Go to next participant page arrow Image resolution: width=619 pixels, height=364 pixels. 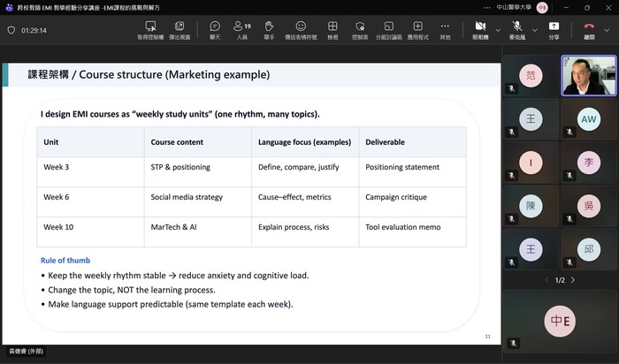[573, 280]
